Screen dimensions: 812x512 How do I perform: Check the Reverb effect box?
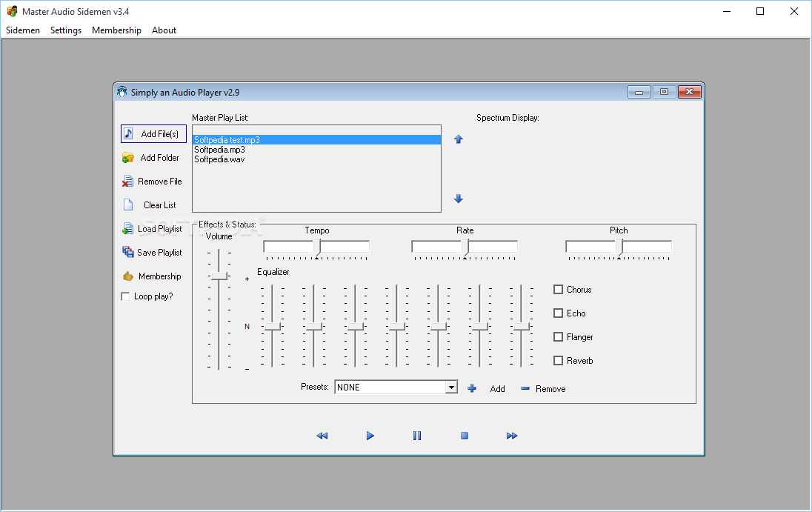point(559,361)
